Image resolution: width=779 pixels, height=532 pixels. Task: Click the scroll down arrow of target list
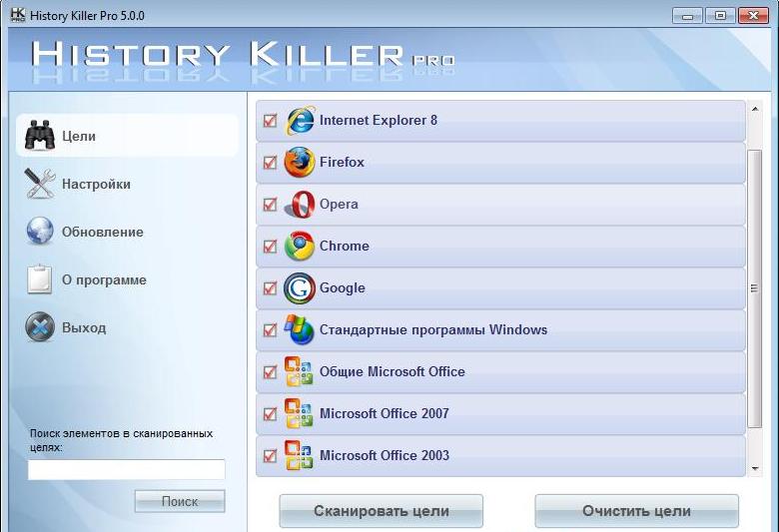[x=755, y=468]
